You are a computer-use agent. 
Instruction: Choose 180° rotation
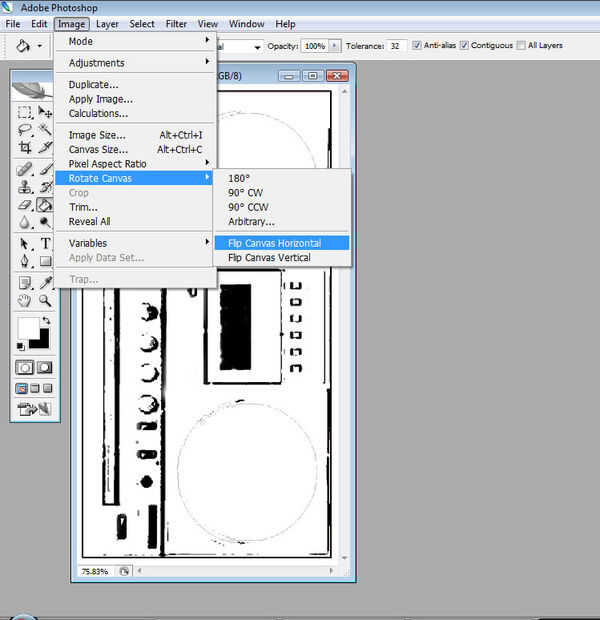[x=282, y=178]
